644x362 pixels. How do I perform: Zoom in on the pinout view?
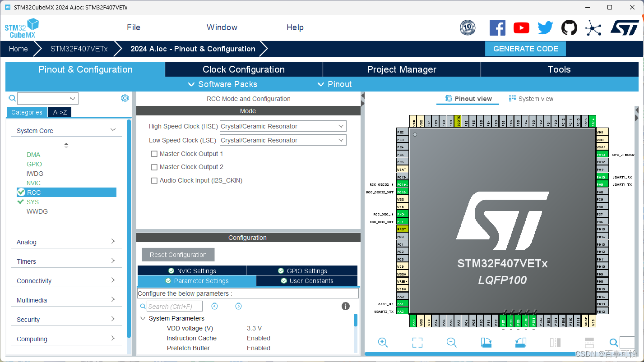(383, 342)
